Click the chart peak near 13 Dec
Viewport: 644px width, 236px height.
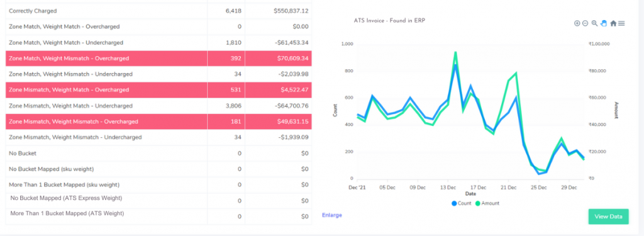(x=455, y=52)
